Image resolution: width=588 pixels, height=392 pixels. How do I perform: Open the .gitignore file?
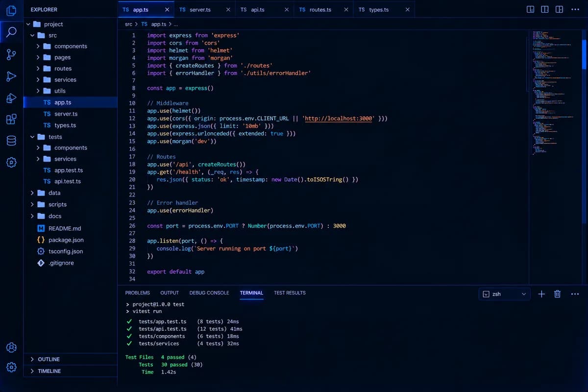point(70,263)
